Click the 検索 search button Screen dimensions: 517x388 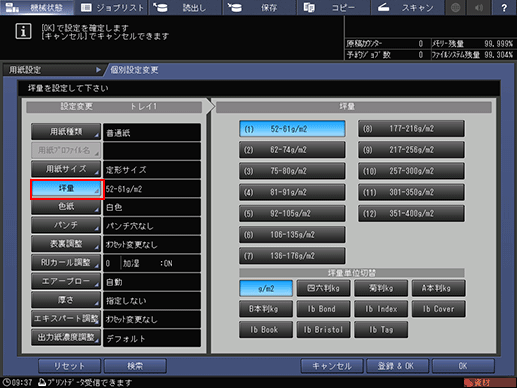pos(135,366)
